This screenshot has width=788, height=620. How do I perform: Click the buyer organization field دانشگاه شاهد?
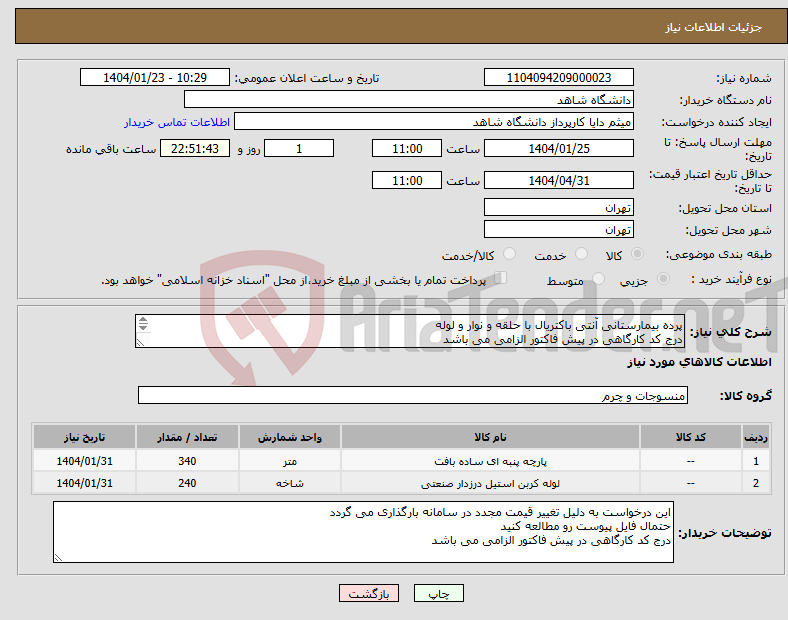pyautogui.click(x=409, y=99)
